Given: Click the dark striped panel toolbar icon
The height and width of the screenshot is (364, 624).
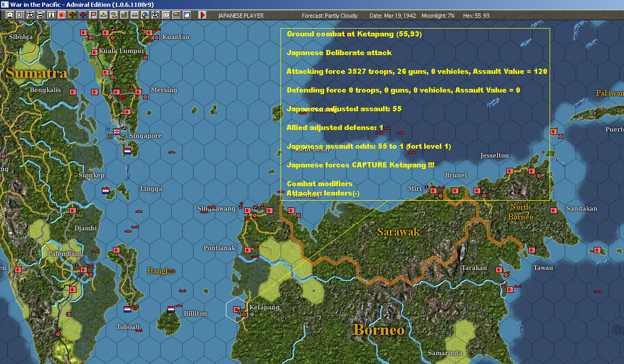Looking at the screenshot, I should [x=176, y=15].
